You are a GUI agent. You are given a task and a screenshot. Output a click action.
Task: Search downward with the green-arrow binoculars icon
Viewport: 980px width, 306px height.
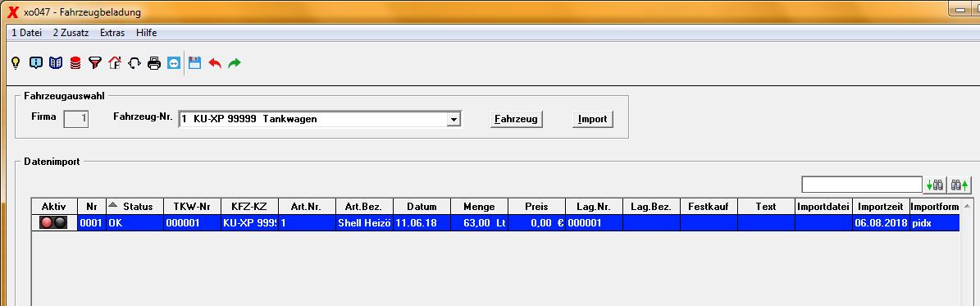coord(935,185)
